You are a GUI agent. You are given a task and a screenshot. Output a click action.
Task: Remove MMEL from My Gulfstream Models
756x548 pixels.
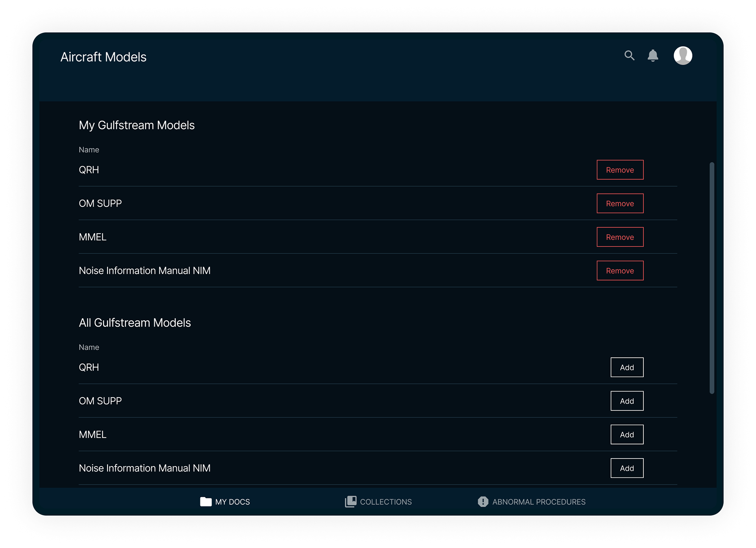pos(620,237)
